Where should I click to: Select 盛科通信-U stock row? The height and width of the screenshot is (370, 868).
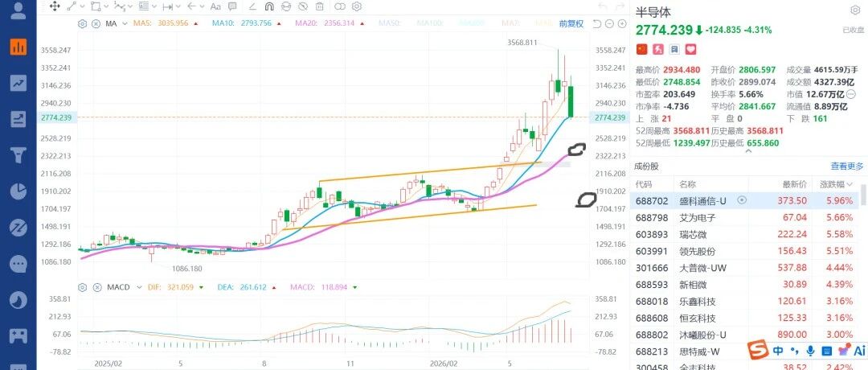pos(744,200)
